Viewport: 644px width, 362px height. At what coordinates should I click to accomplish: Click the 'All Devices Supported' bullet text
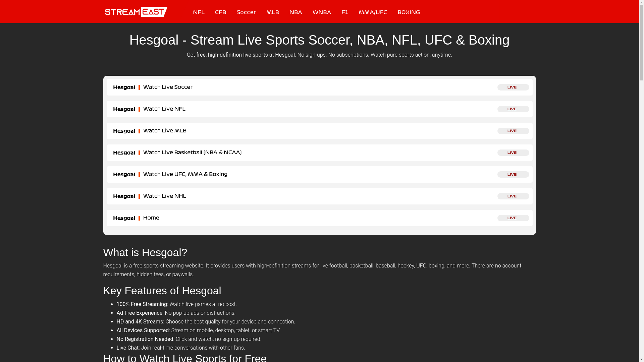(x=143, y=330)
